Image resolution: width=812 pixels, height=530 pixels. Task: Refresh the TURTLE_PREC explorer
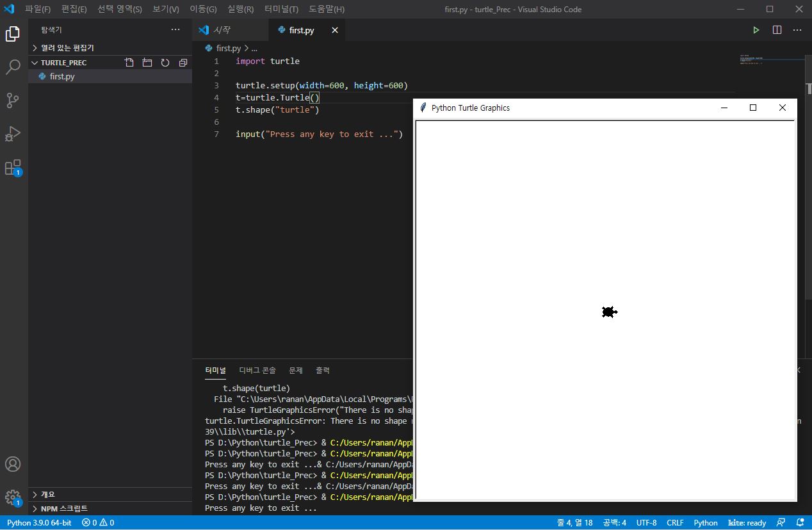[x=165, y=63]
